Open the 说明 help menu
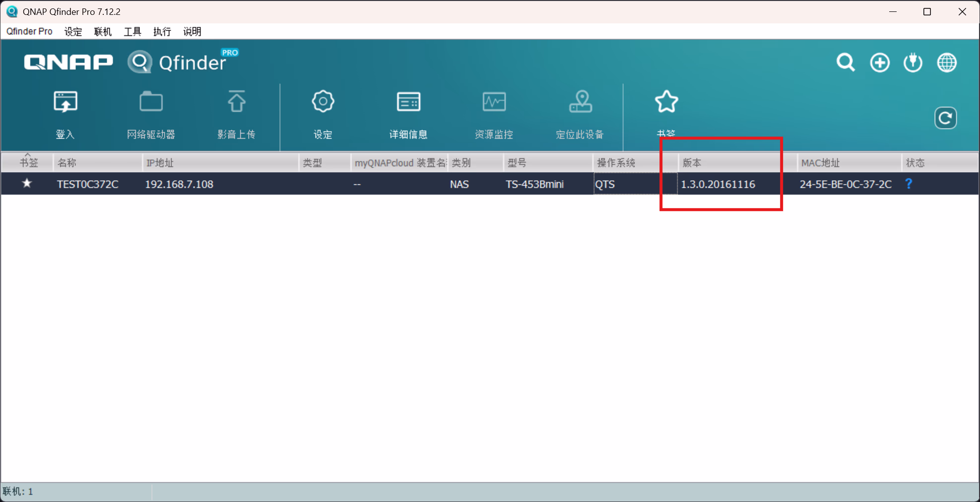980x502 pixels. (192, 31)
